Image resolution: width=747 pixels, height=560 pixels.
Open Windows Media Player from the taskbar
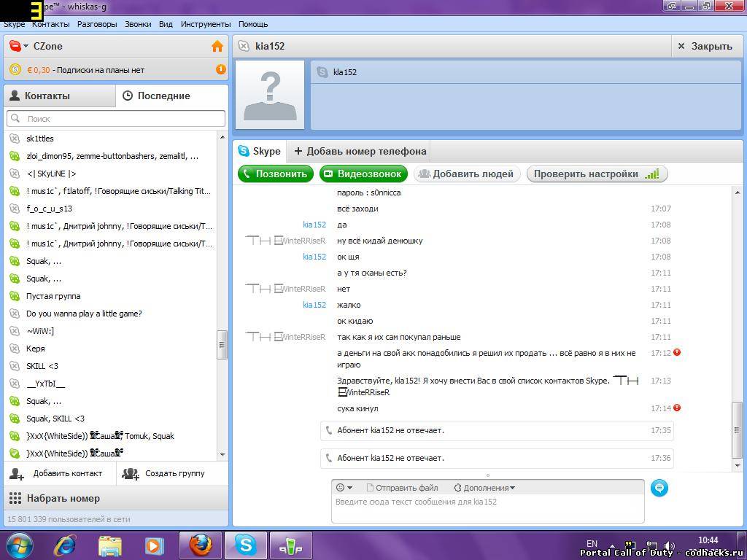154,545
